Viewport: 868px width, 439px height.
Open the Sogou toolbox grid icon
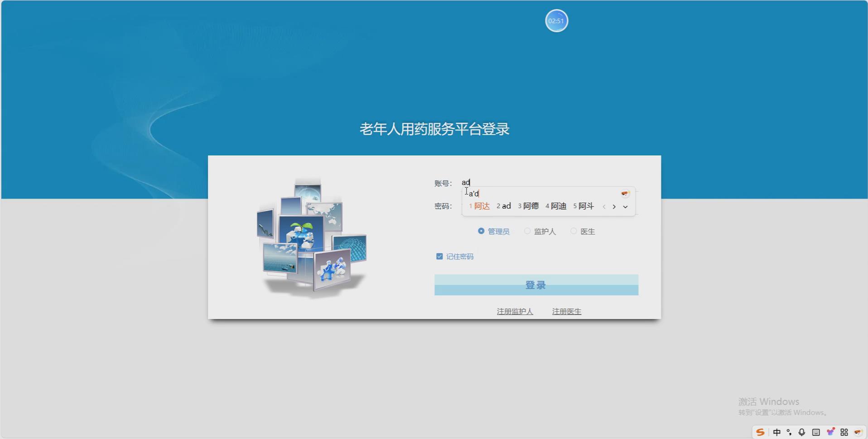(x=844, y=432)
